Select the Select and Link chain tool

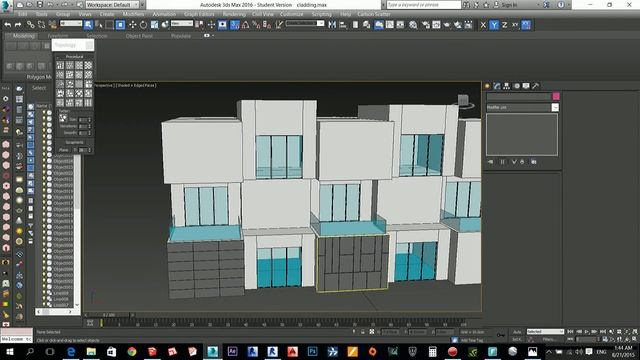coord(31,25)
